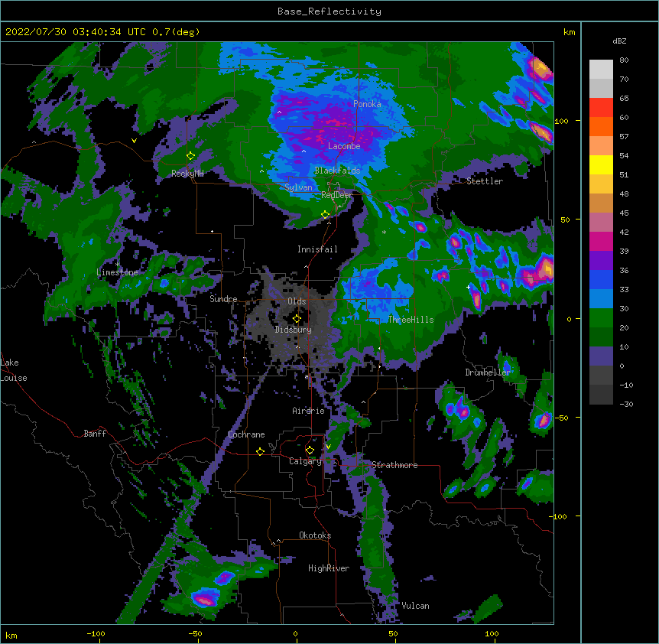Pick the bright yellow 54 dBZ legend swatch

coord(601,164)
